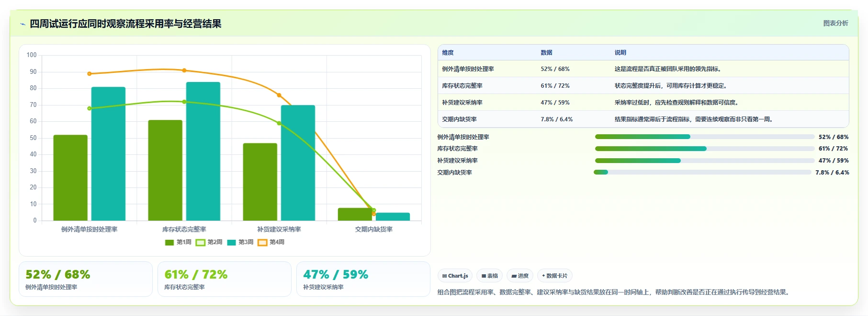Click the x-axis label 交期内缺货率

pyautogui.click(x=374, y=229)
